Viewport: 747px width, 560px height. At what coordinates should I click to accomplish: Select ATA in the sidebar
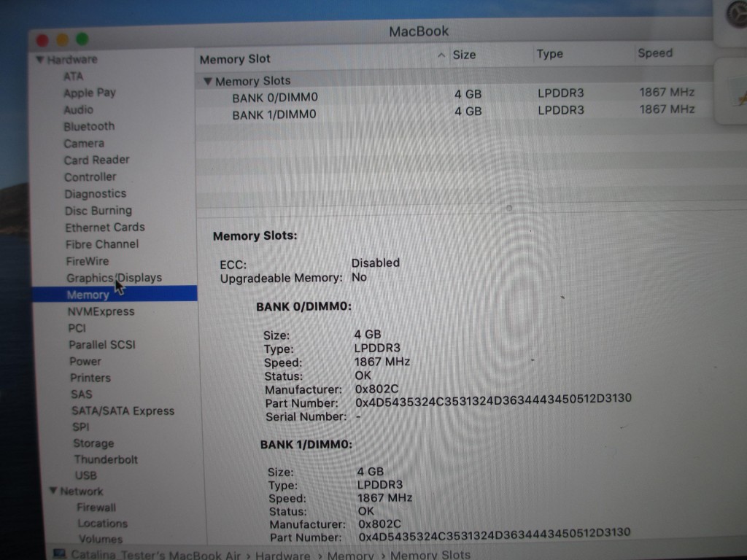(74, 77)
